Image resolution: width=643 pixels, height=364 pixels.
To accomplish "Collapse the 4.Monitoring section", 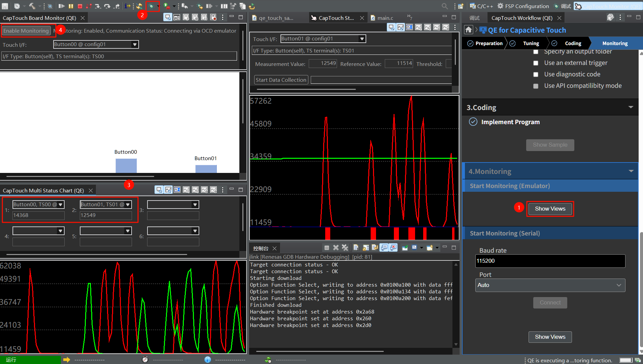I will [x=631, y=171].
